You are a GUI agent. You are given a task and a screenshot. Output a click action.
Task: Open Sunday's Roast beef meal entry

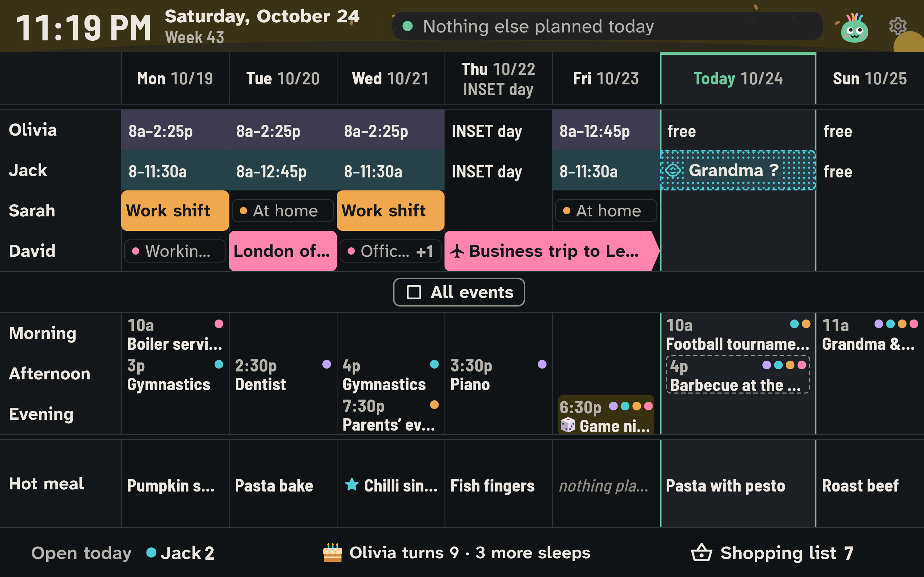tap(860, 485)
